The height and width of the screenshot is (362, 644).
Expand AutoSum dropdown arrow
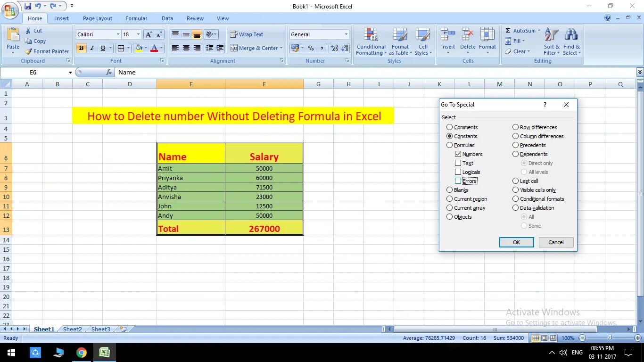539,31
